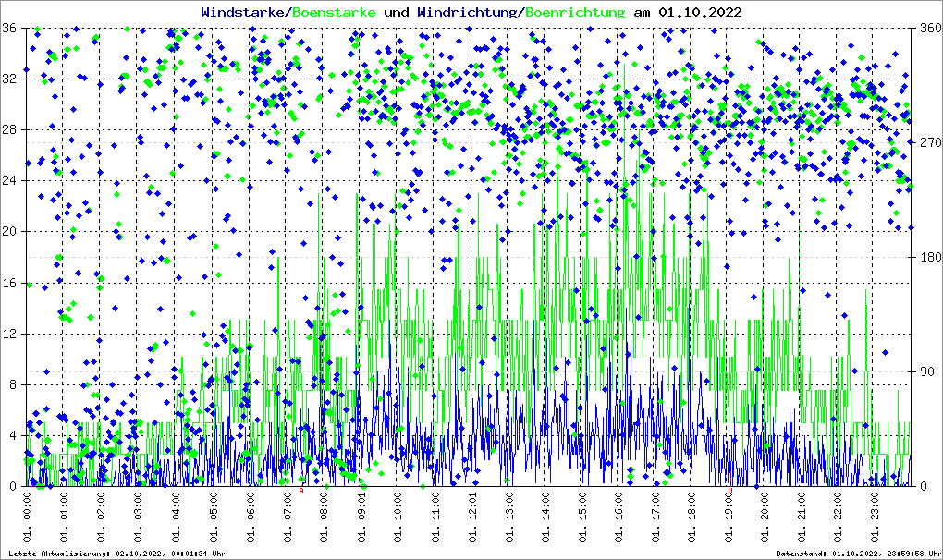The height and width of the screenshot is (560, 943).
Task: Select the wind speed axis value 32
Action: tap(9, 79)
